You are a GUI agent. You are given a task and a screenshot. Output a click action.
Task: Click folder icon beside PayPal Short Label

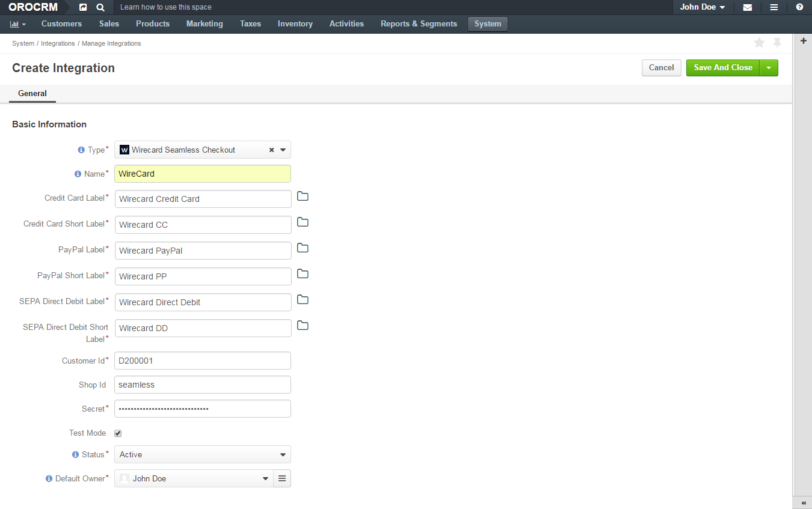point(303,274)
